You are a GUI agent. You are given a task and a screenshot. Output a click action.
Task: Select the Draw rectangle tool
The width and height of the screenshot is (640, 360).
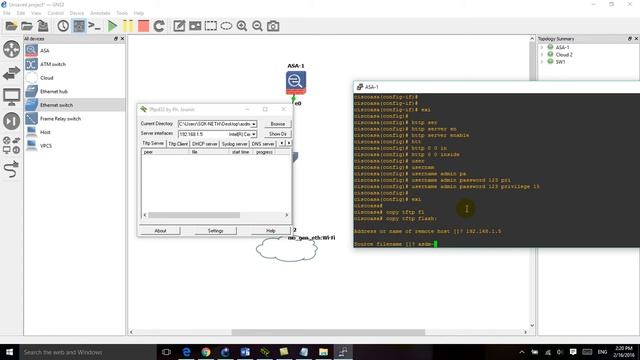tap(211, 26)
